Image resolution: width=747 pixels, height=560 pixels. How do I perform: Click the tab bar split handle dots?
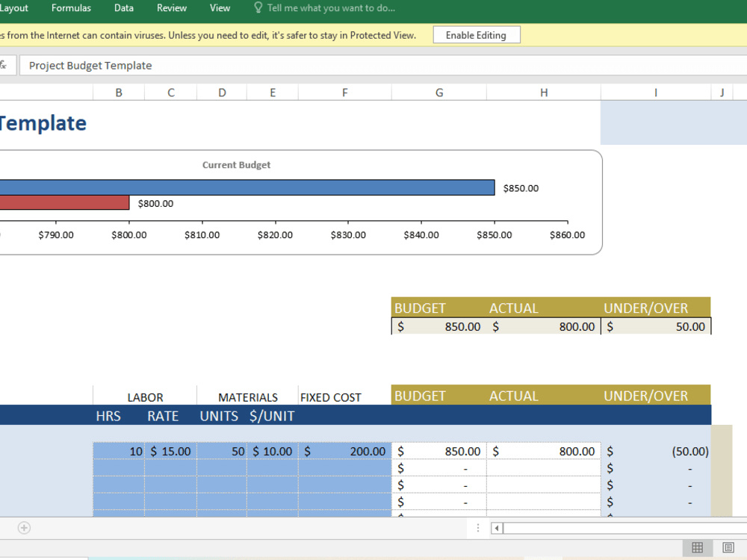point(478,528)
